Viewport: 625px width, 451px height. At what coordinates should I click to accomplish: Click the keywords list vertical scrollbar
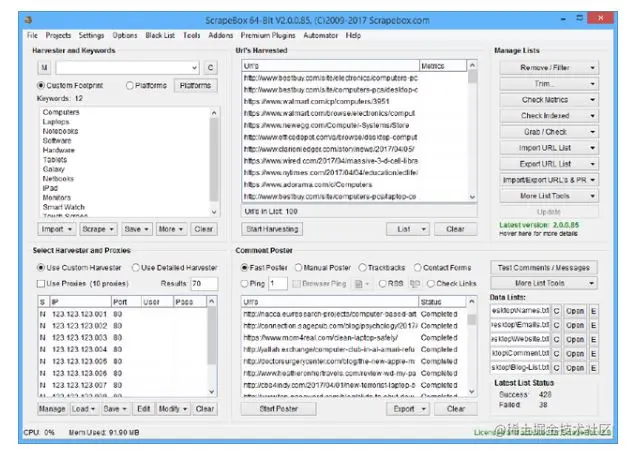pos(214,162)
